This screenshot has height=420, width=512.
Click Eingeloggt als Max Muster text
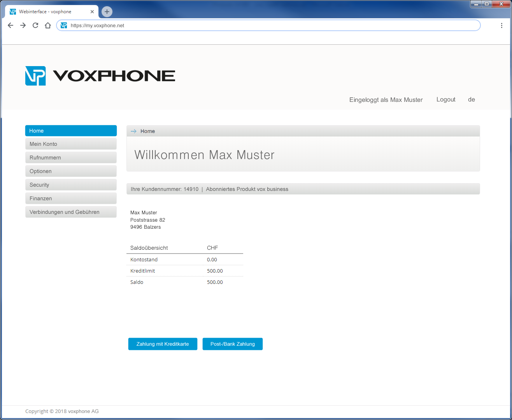(x=386, y=100)
